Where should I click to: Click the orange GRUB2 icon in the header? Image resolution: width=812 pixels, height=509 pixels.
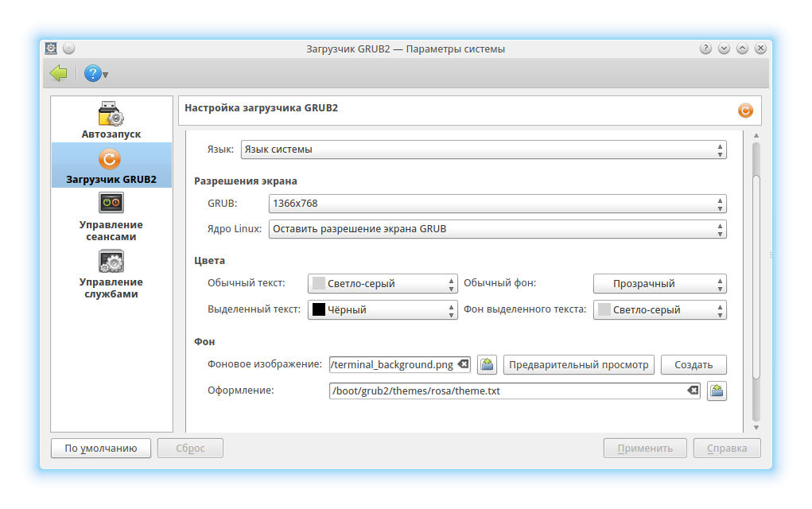[745, 111]
